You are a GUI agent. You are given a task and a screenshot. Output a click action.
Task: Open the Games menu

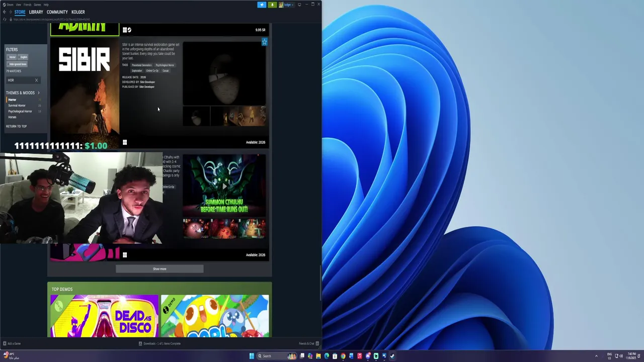[x=37, y=5]
